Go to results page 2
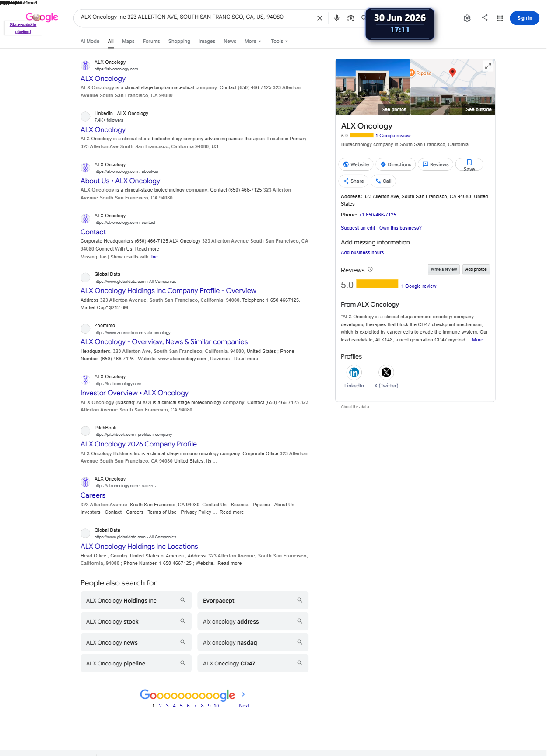This screenshot has height=756, width=553. (x=160, y=706)
